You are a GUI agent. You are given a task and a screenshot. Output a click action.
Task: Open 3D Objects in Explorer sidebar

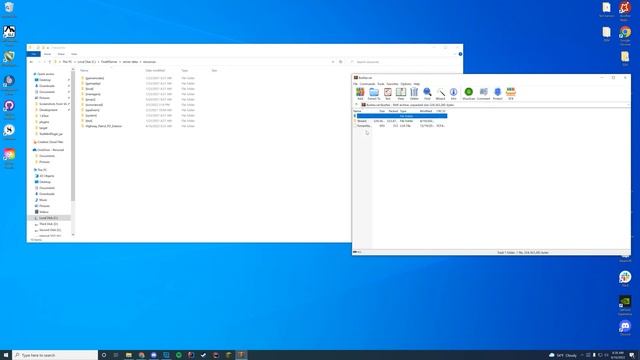pos(46,176)
